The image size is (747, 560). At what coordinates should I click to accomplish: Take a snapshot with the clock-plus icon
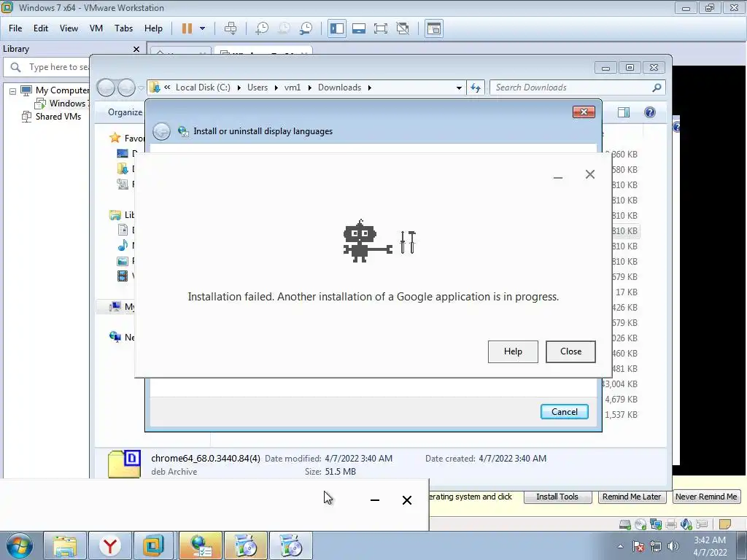(x=262, y=28)
